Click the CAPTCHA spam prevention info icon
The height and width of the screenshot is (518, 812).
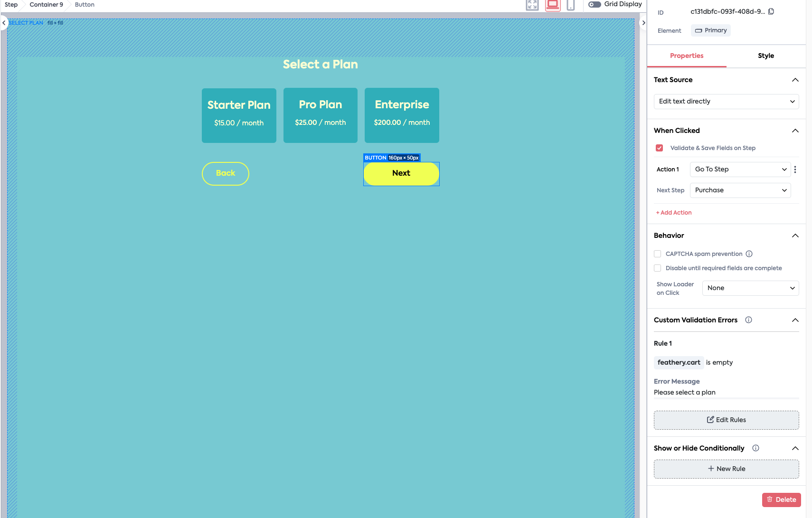(749, 254)
